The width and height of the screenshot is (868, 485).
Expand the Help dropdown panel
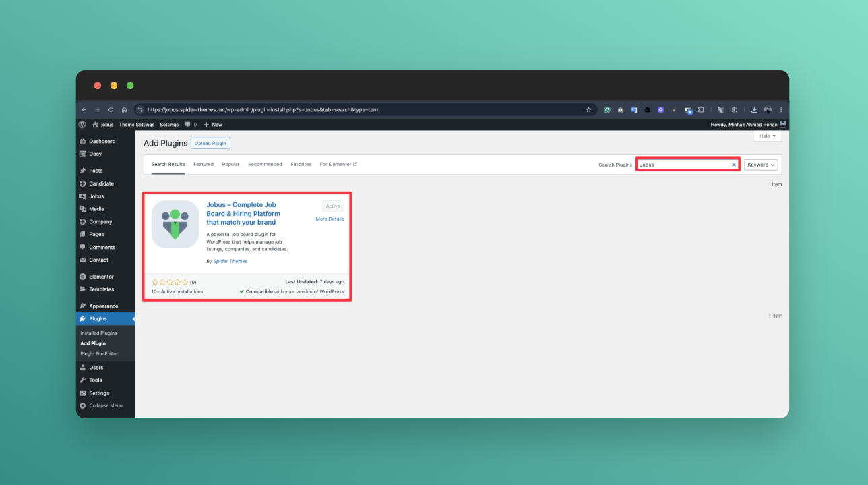pyautogui.click(x=767, y=136)
